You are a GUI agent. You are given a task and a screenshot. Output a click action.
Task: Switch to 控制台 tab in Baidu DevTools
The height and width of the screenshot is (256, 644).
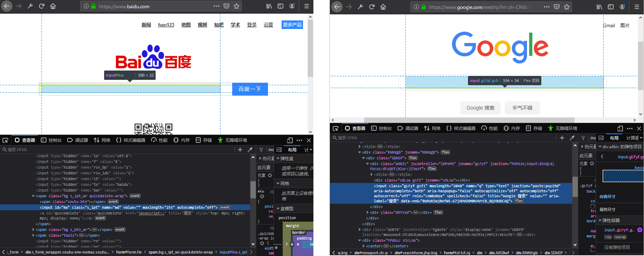(51, 140)
